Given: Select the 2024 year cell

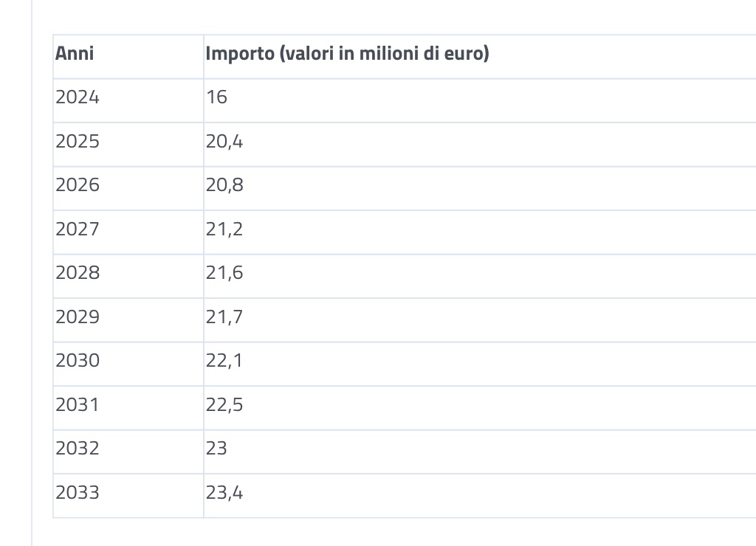Looking at the screenshot, I should pyautogui.click(x=128, y=101).
